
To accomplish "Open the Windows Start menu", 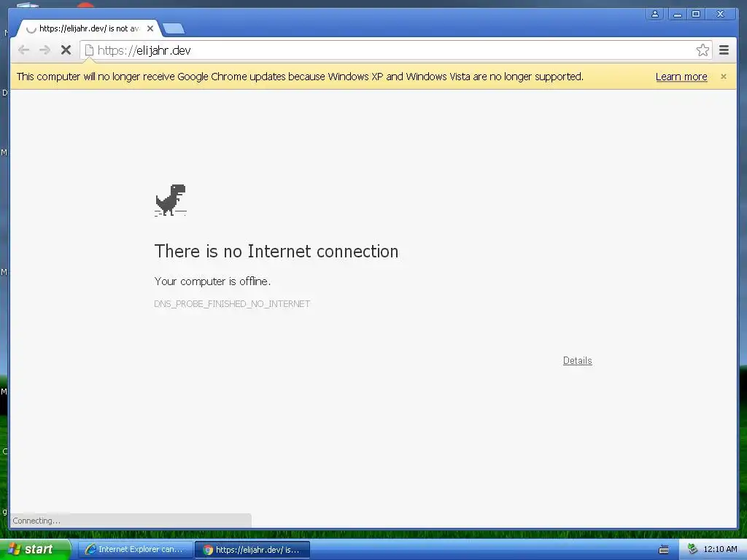I will click(35, 549).
